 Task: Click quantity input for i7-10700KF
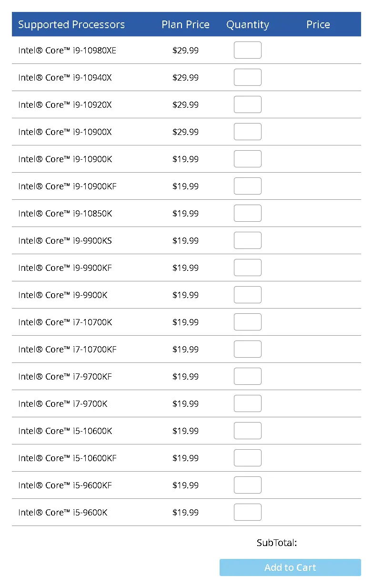tap(248, 349)
